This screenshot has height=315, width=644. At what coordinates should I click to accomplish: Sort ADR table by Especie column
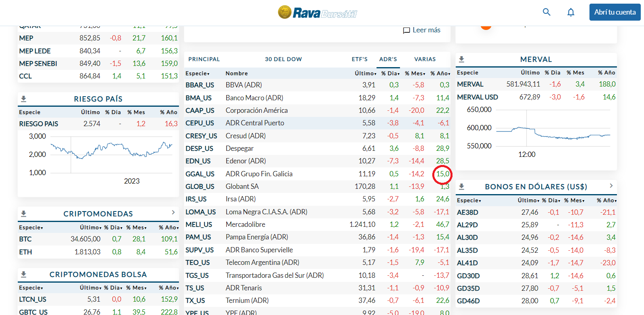click(x=198, y=73)
